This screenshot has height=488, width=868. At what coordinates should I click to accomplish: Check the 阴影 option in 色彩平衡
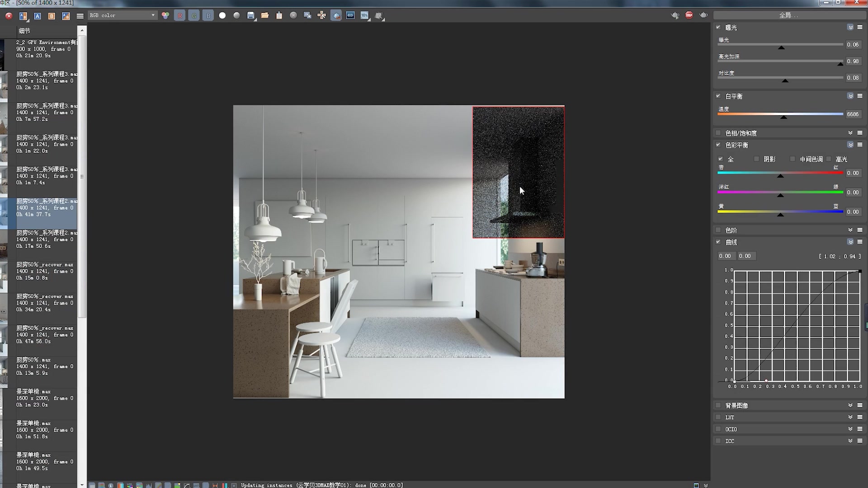pos(757,159)
